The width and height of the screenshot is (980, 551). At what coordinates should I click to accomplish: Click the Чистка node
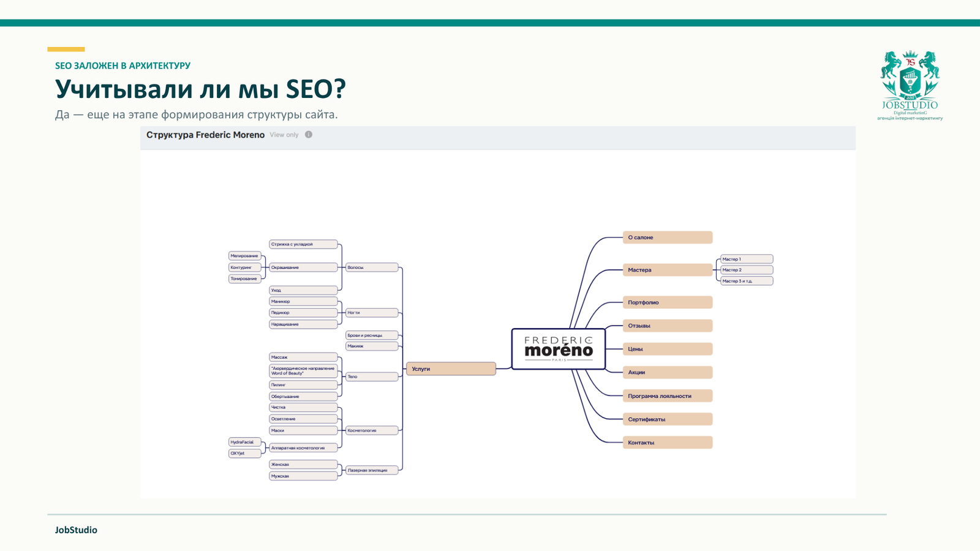tap(303, 407)
